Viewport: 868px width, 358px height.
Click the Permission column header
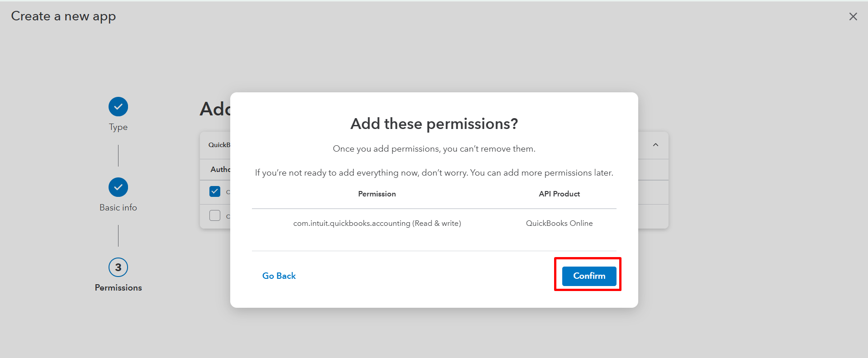pos(377,194)
